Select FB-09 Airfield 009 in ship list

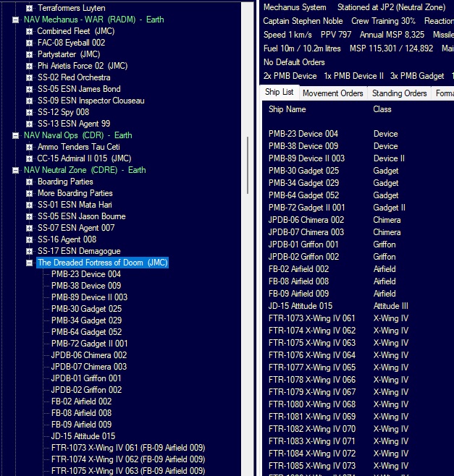pos(299,294)
